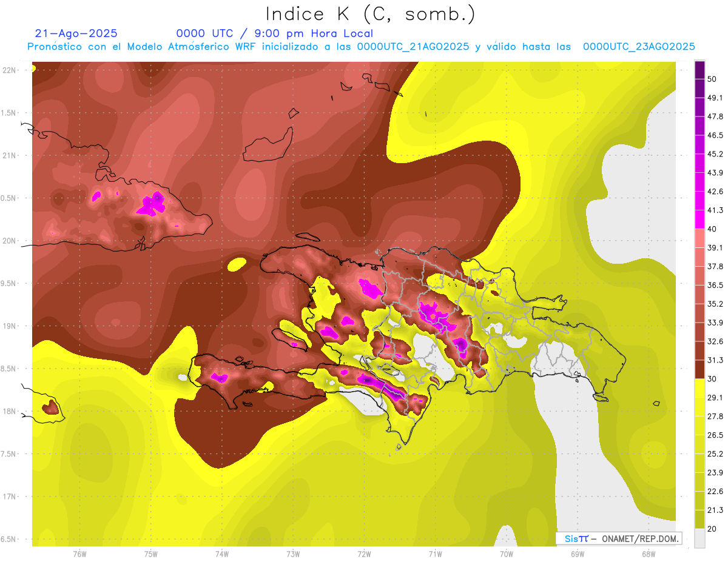Click the 20N latitude axis label

[x=9, y=241]
